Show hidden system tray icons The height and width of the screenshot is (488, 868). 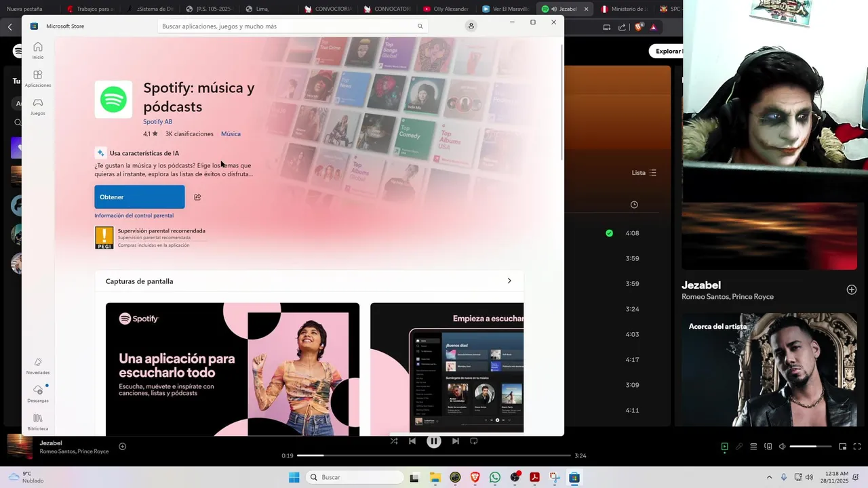[769, 477]
